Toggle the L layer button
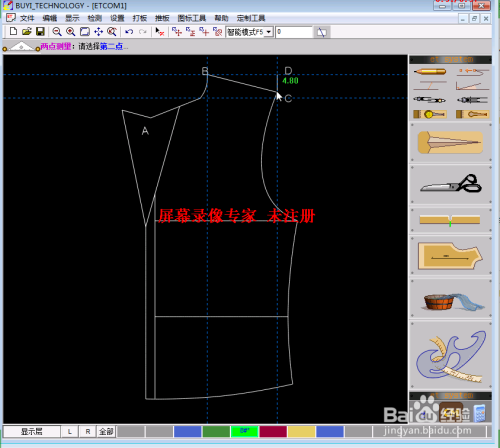Image resolution: width=500 pixels, height=448 pixels. coord(70,431)
